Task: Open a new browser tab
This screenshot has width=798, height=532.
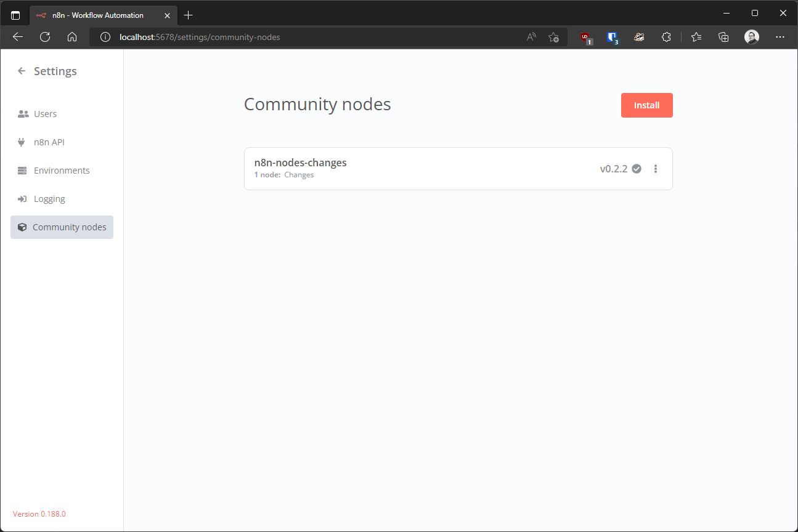Action: 189,15
